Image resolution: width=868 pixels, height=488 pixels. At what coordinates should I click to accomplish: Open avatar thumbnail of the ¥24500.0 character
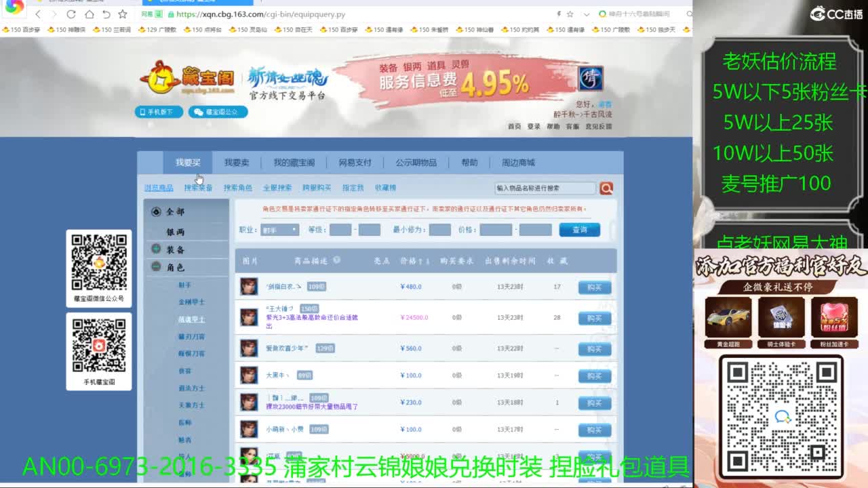pos(249,317)
